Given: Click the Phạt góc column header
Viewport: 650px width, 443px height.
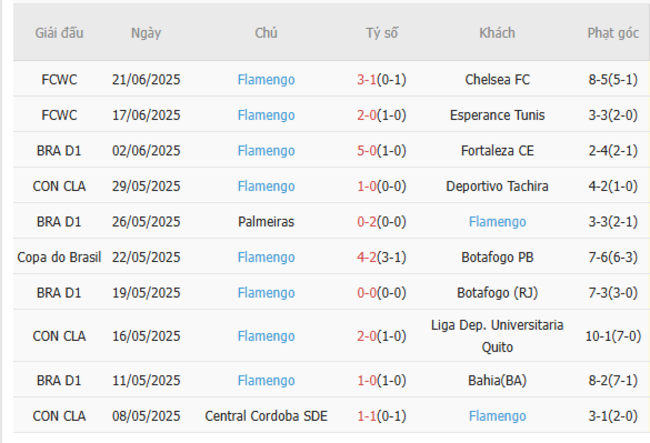Looking at the screenshot, I should point(612,33).
